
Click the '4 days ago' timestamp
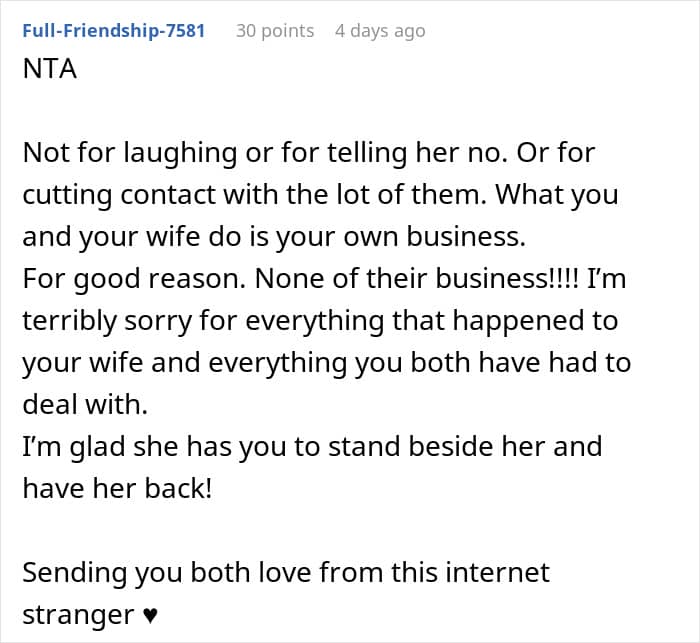[x=380, y=31]
